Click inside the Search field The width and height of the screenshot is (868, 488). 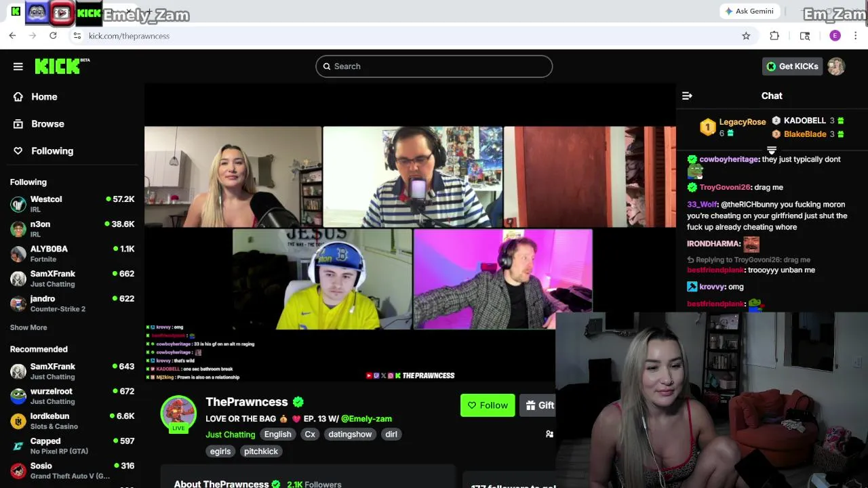(434, 66)
